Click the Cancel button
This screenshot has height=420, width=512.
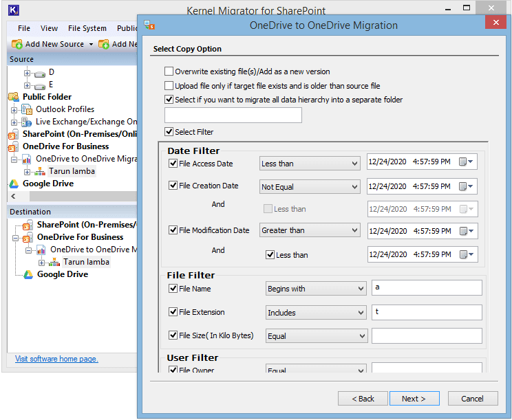[x=473, y=399]
